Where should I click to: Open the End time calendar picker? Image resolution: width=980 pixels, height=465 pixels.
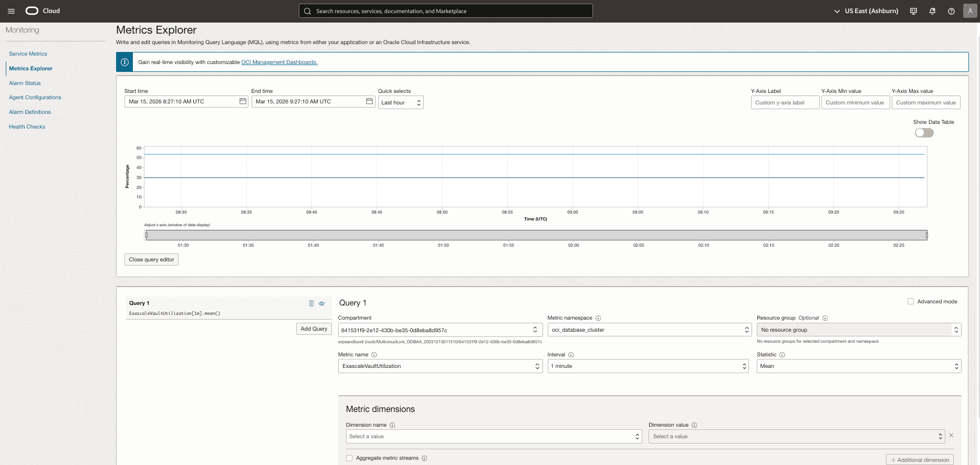click(x=369, y=101)
